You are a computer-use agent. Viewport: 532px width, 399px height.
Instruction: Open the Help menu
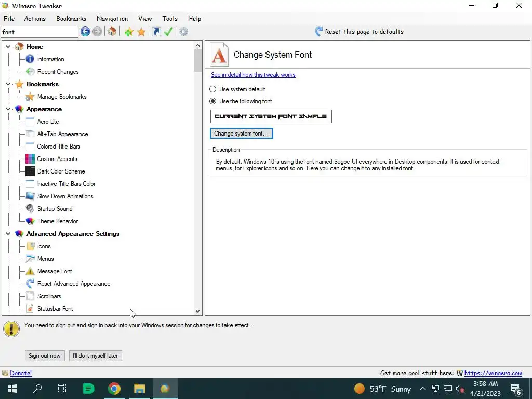tap(194, 19)
